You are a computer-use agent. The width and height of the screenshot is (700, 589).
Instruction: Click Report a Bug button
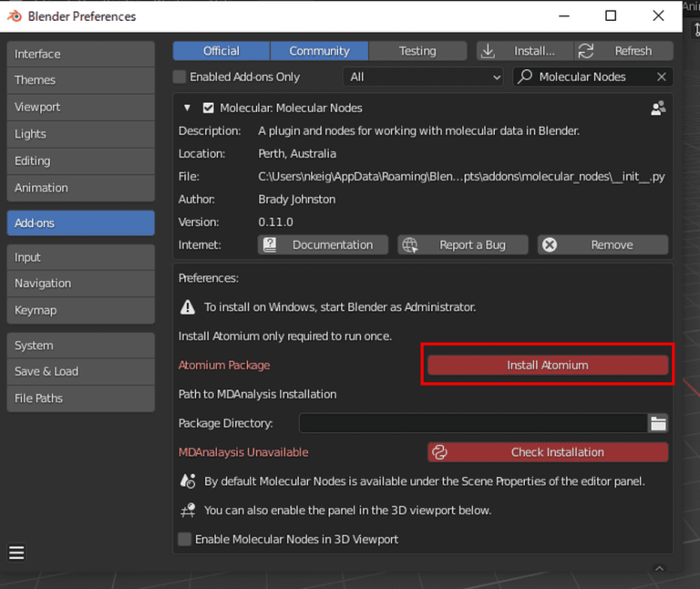click(x=463, y=244)
